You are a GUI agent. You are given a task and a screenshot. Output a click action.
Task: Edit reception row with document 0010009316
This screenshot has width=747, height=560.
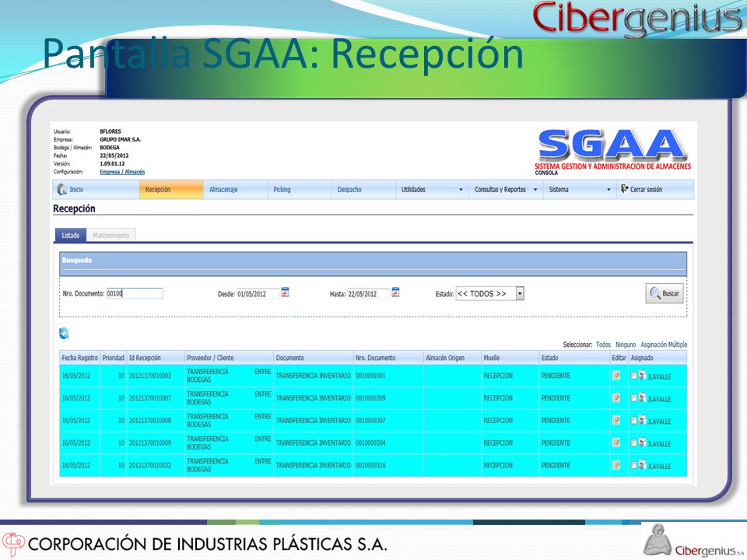click(616, 465)
